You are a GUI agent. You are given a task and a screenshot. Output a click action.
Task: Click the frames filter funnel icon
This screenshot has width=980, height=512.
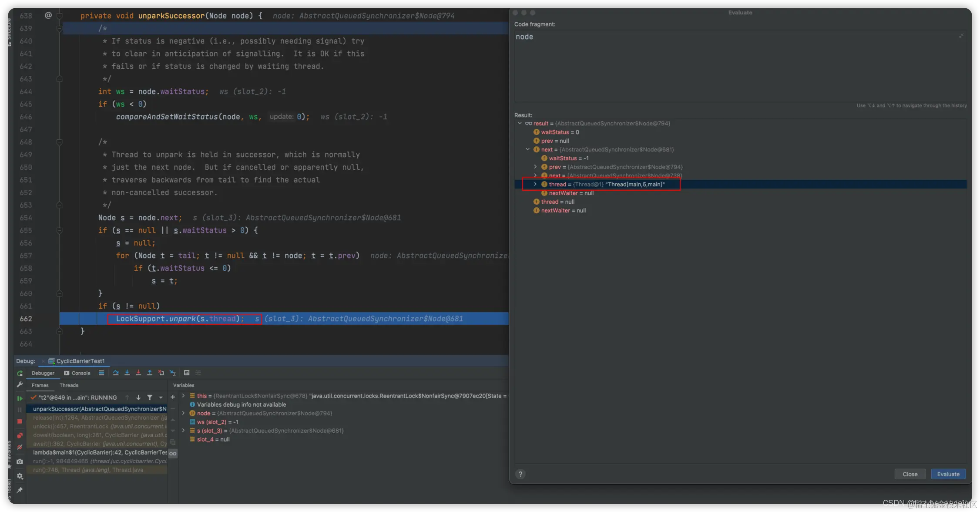pyautogui.click(x=150, y=397)
